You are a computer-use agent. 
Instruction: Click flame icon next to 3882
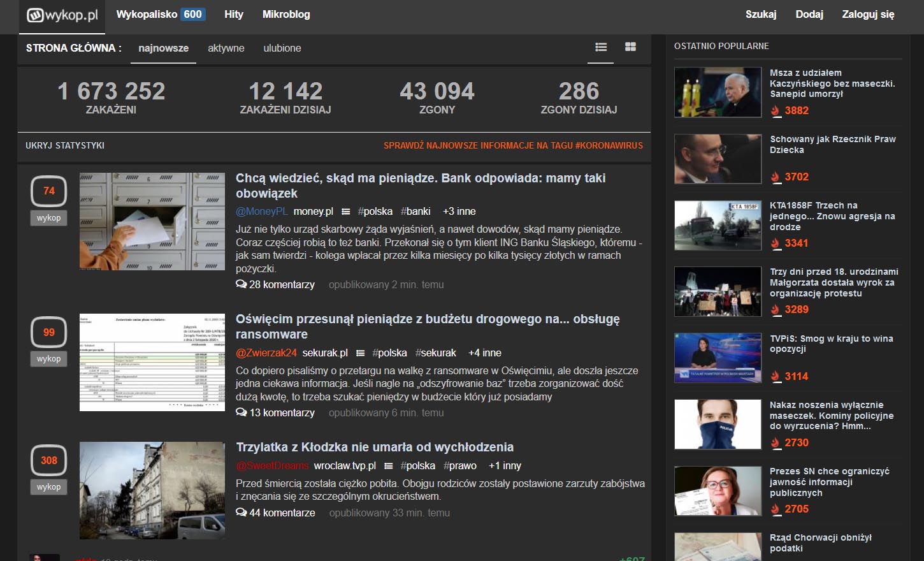click(x=776, y=111)
